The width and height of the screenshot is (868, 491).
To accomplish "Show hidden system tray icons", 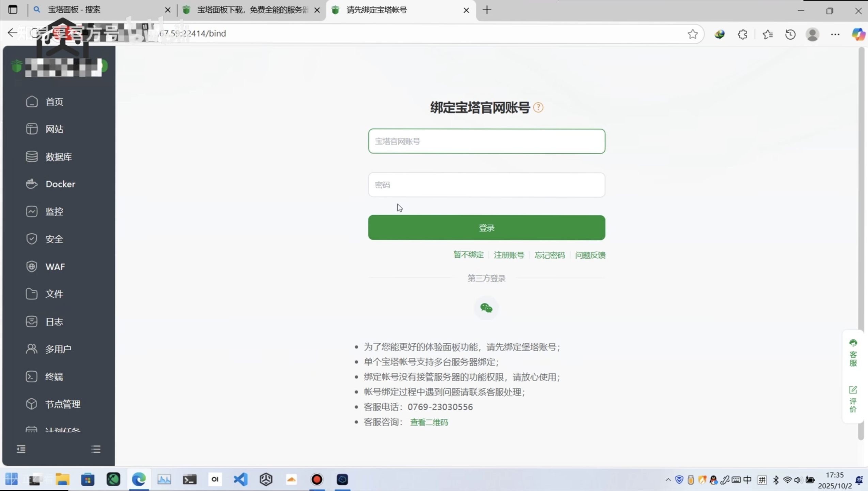I will point(668,480).
